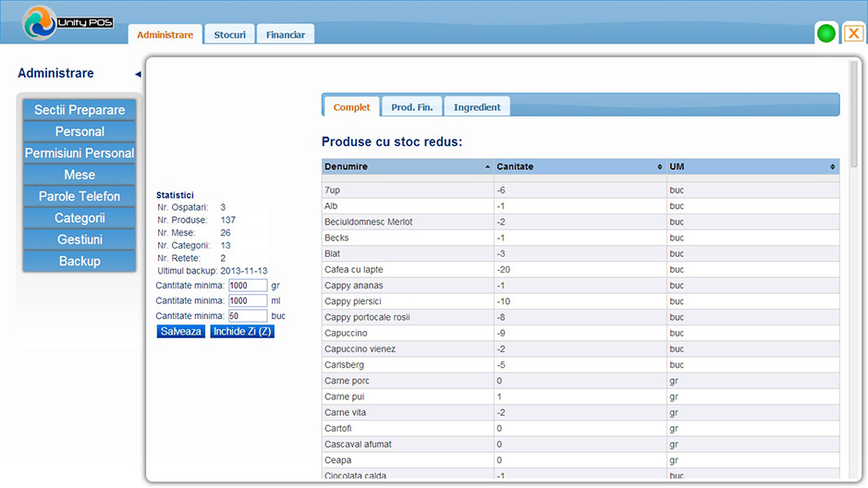Click the minimum quantity field for buc

click(247, 316)
